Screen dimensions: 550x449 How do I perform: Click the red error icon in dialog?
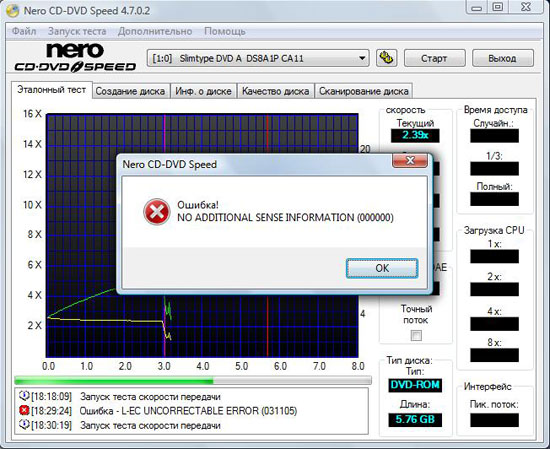coord(156,212)
